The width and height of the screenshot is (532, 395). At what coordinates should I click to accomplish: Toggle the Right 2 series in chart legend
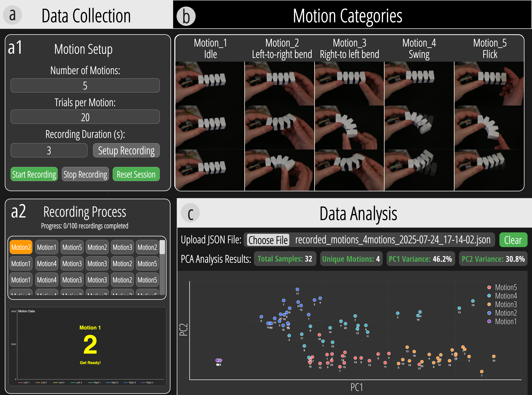coord(112,383)
